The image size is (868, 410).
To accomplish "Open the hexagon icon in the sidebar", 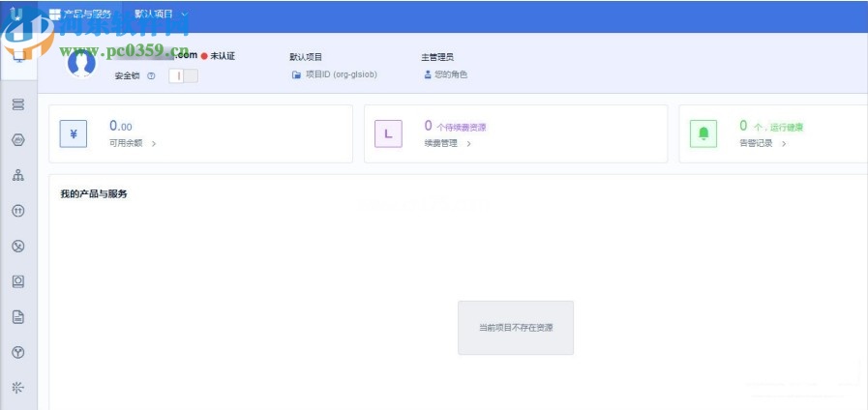I will coord(18,140).
